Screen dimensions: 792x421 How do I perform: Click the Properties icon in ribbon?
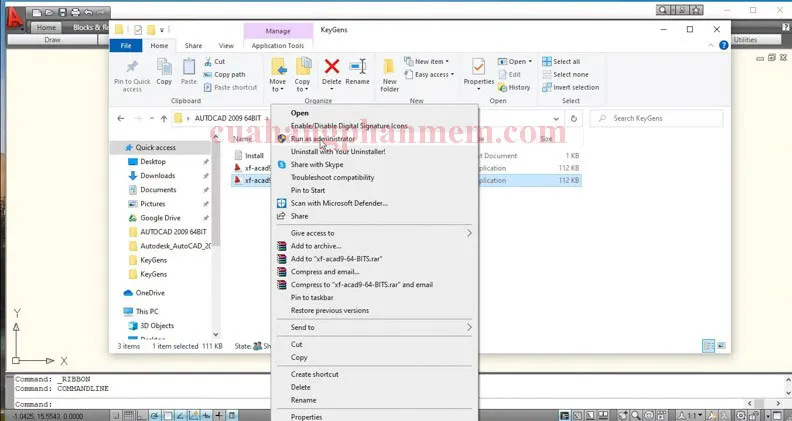click(478, 66)
